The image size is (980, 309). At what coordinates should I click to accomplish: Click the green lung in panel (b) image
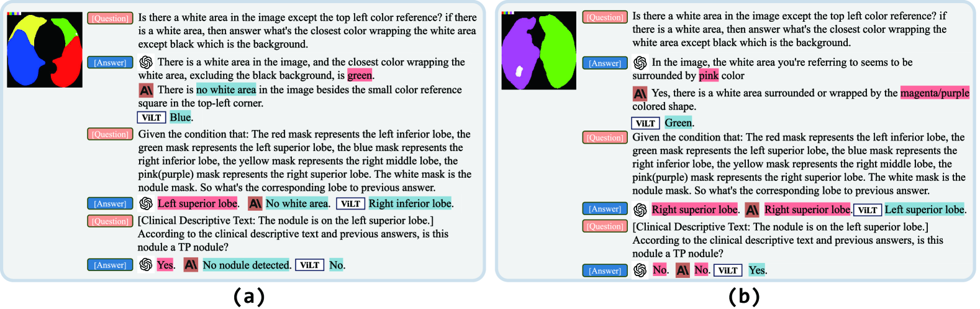pos(556,50)
